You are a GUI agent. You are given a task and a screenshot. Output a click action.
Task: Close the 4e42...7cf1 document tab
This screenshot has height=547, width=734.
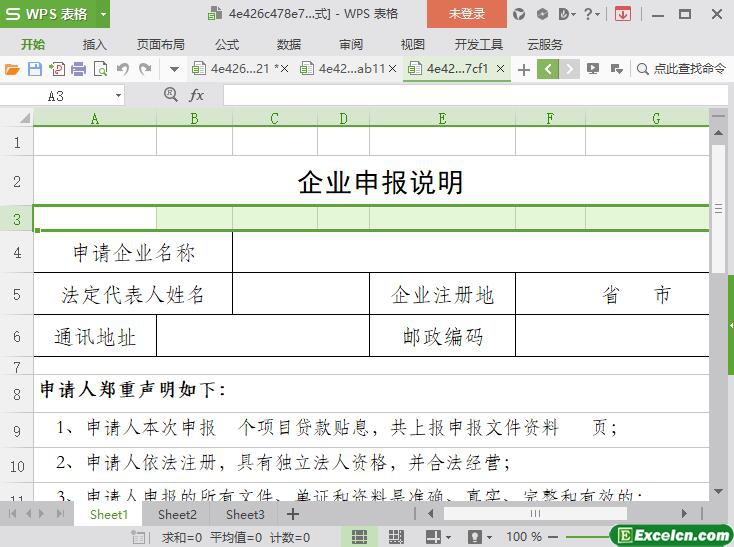pos(500,69)
